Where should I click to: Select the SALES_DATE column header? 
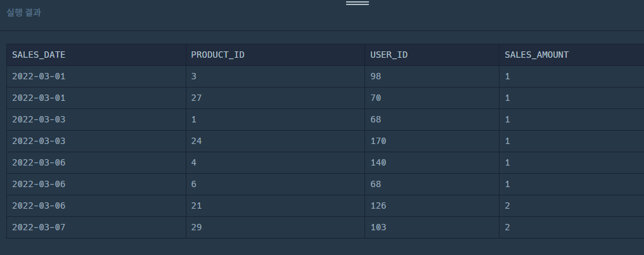(x=96, y=55)
